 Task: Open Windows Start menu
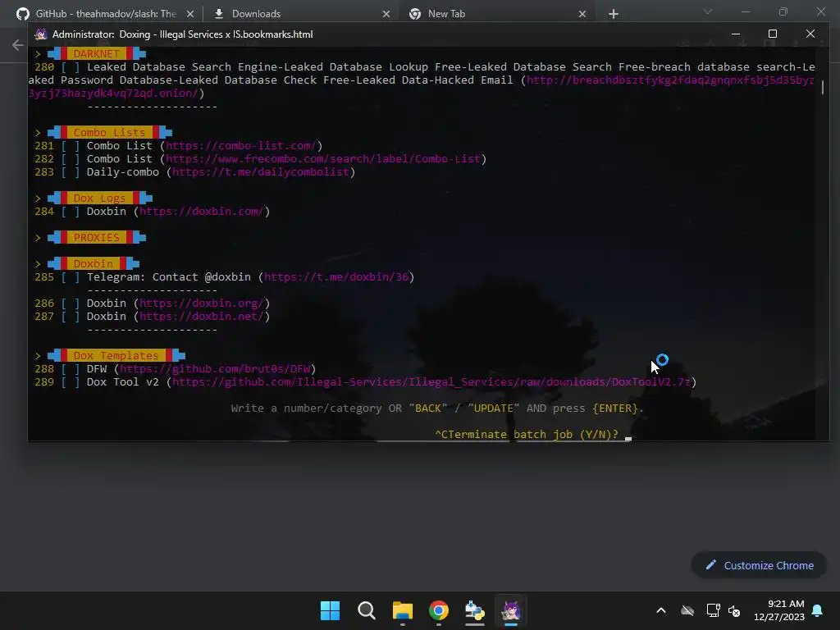[x=330, y=610]
